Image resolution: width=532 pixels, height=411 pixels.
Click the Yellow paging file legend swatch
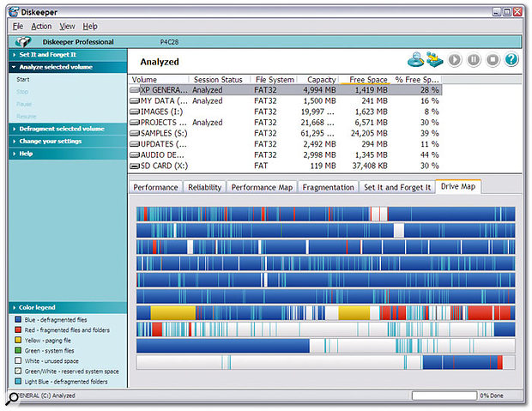click(18, 340)
